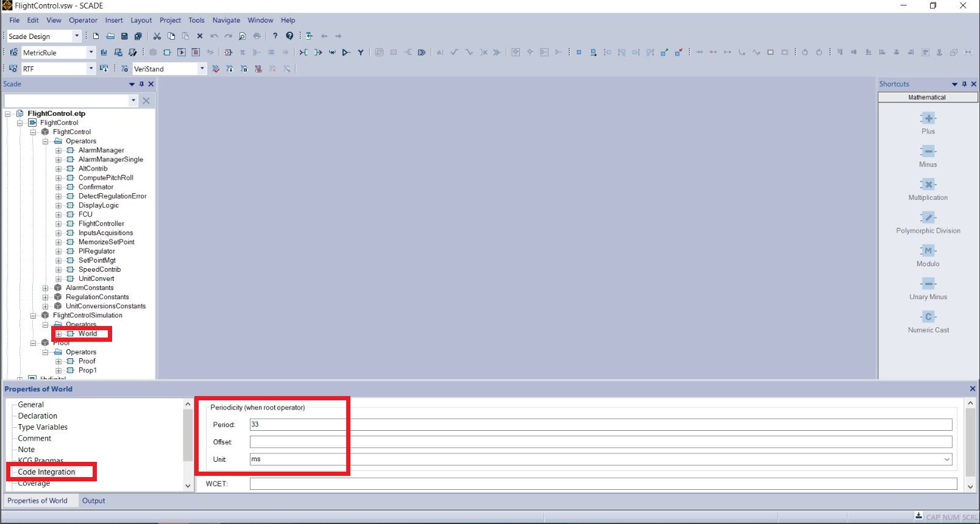Click the Period input field
Image resolution: width=980 pixels, height=524 pixels.
[600, 425]
